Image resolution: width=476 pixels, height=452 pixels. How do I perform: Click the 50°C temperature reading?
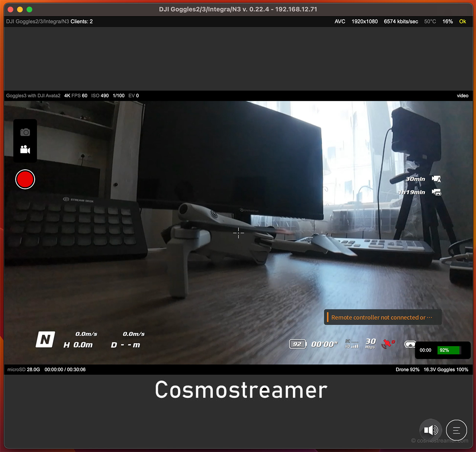[430, 22]
